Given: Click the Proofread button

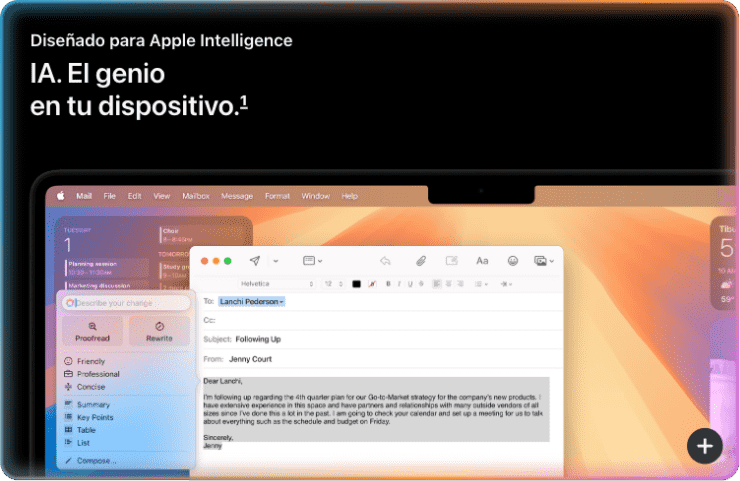Looking at the screenshot, I should click(x=92, y=332).
